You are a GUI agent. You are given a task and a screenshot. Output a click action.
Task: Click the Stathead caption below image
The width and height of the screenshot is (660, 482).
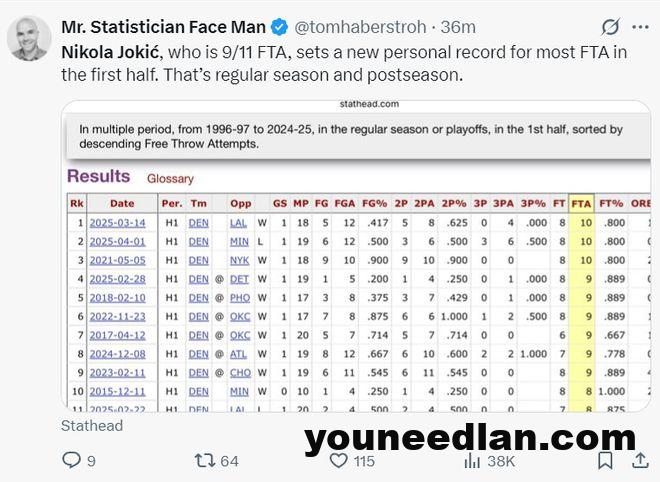point(92,426)
